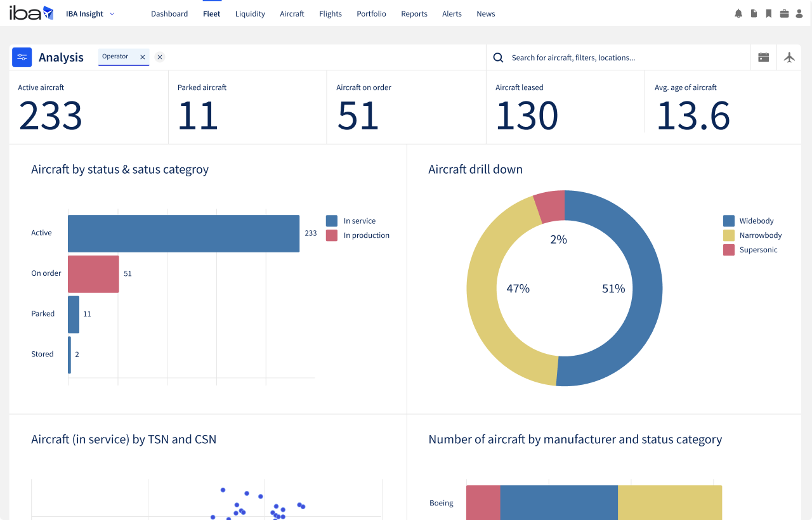The width and height of the screenshot is (812, 520).
Task: Open the Dashboard page link
Action: [169, 13]
